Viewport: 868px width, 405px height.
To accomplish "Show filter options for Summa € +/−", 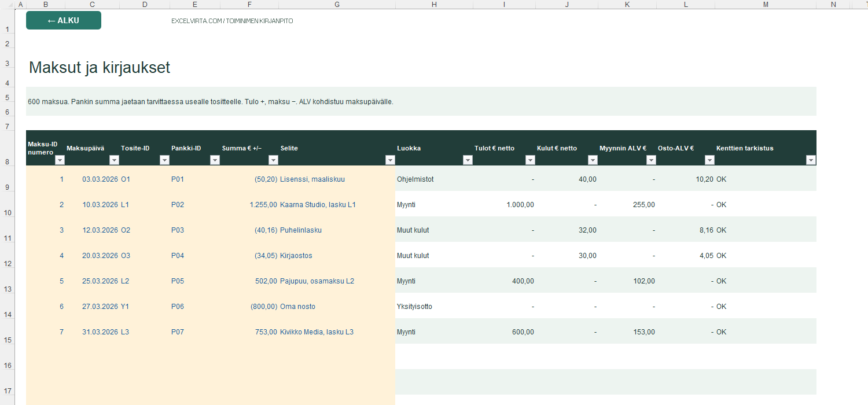I will [x=273, y=160].
